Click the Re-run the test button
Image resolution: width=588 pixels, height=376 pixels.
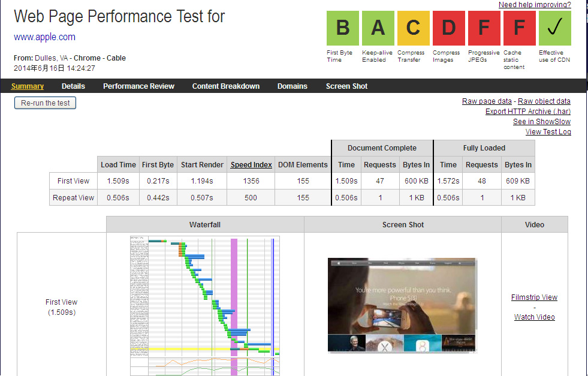coord(45,103)
